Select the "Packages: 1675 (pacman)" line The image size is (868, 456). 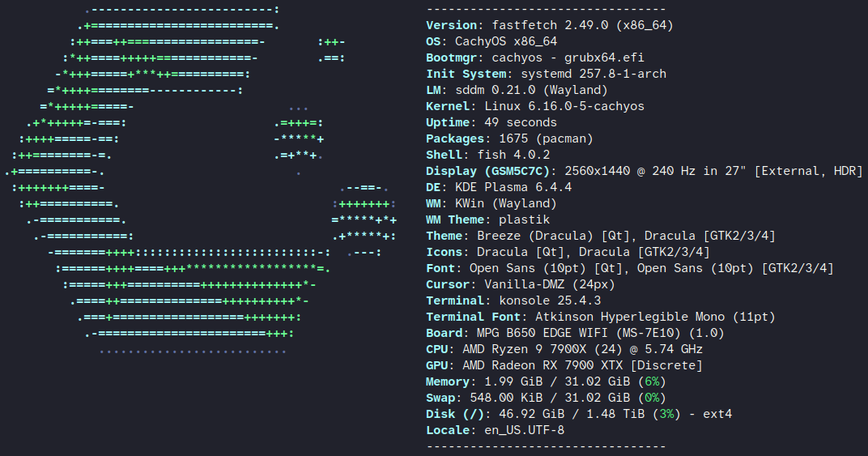[x=509, y=139]
